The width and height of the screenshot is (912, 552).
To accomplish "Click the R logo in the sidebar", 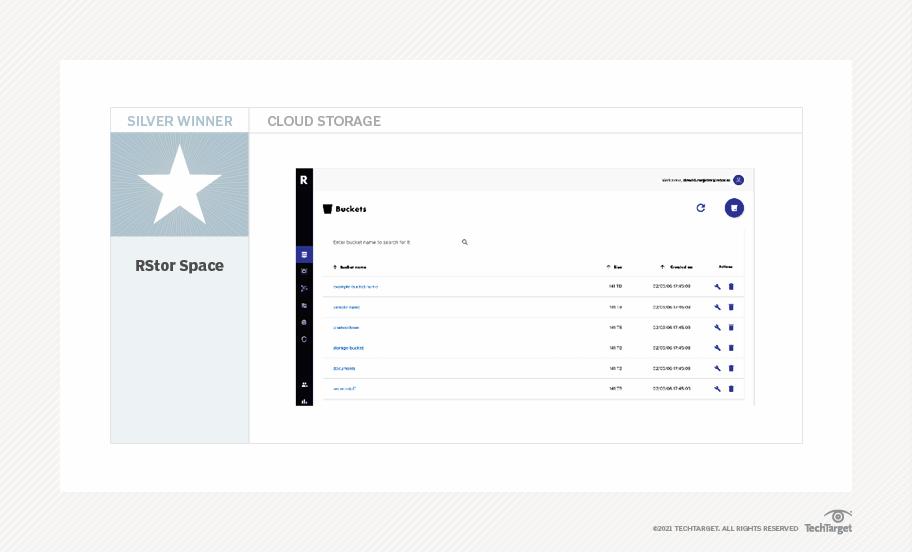I will tap(304, 180).
